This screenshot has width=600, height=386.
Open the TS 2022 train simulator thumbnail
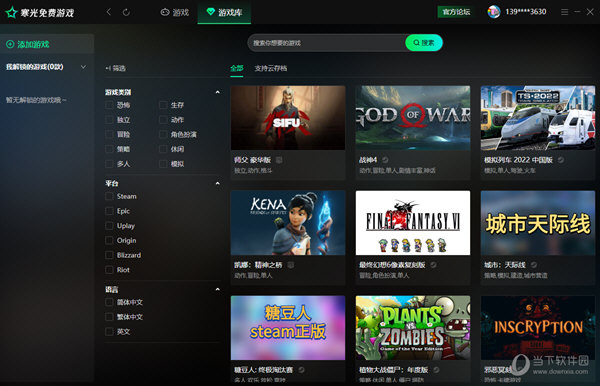click(538, 118)
